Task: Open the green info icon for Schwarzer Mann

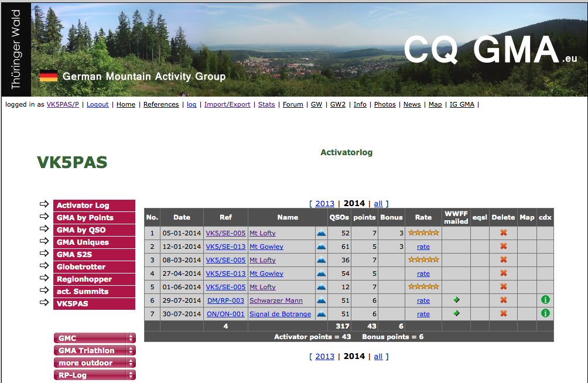Action: 545,300
